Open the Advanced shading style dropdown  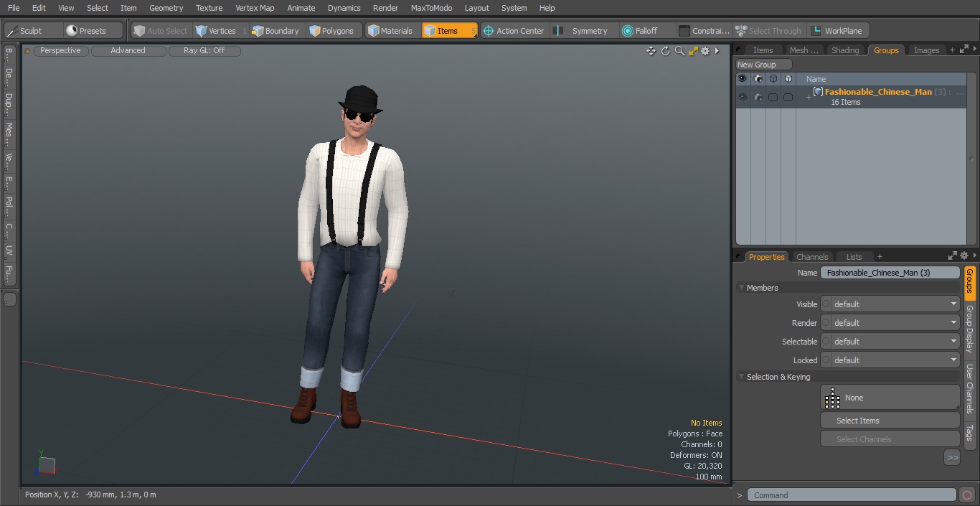click(128, 51)
